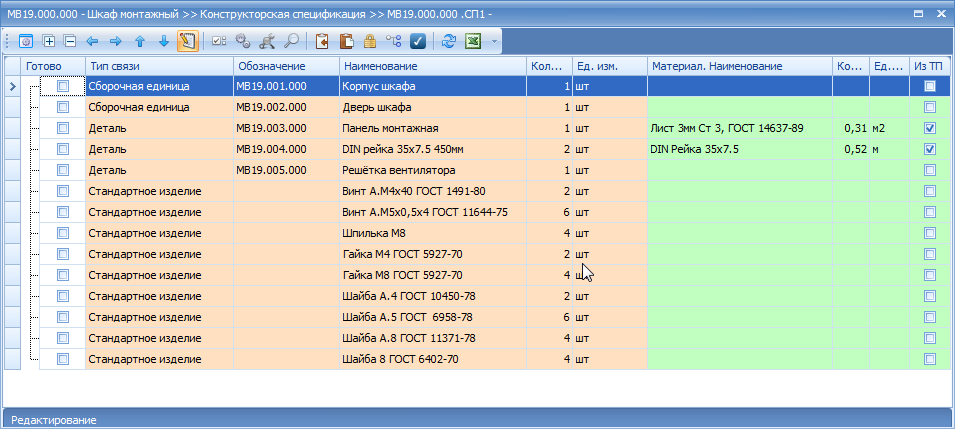The image size is (955, 429).
Task: Minimize the specification window
Action: click(918, 13)
